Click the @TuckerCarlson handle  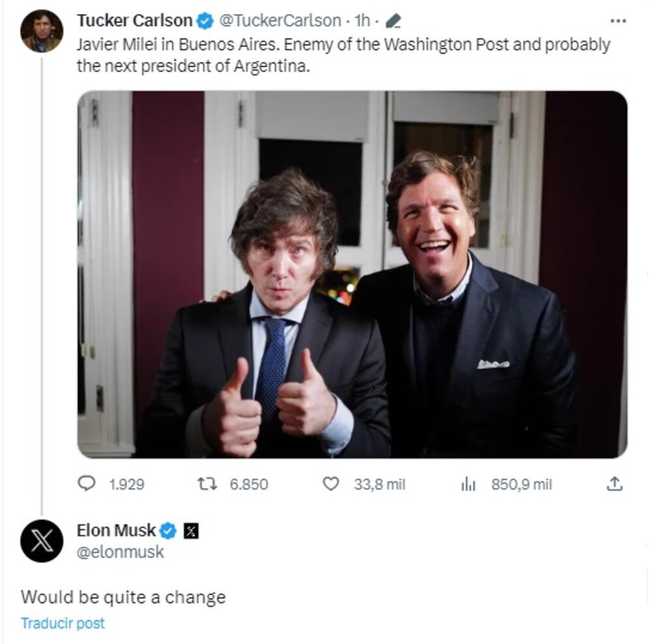[280, 20]
